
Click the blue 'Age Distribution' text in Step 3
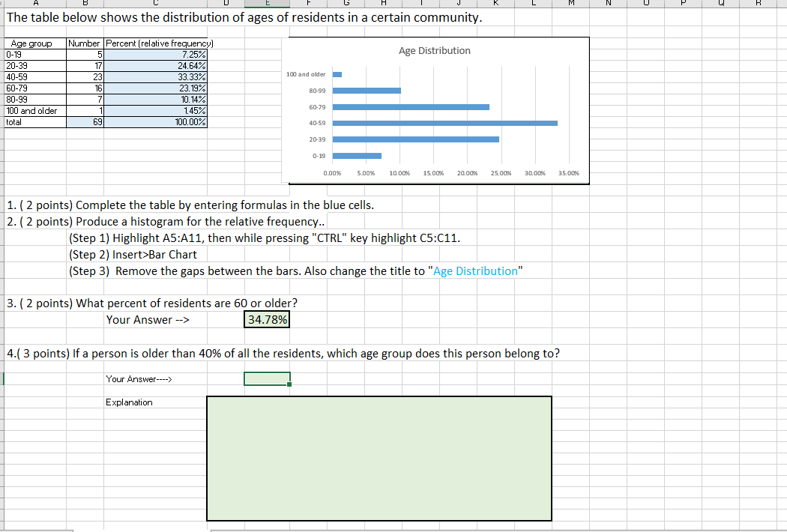click(x=475, y=271)
